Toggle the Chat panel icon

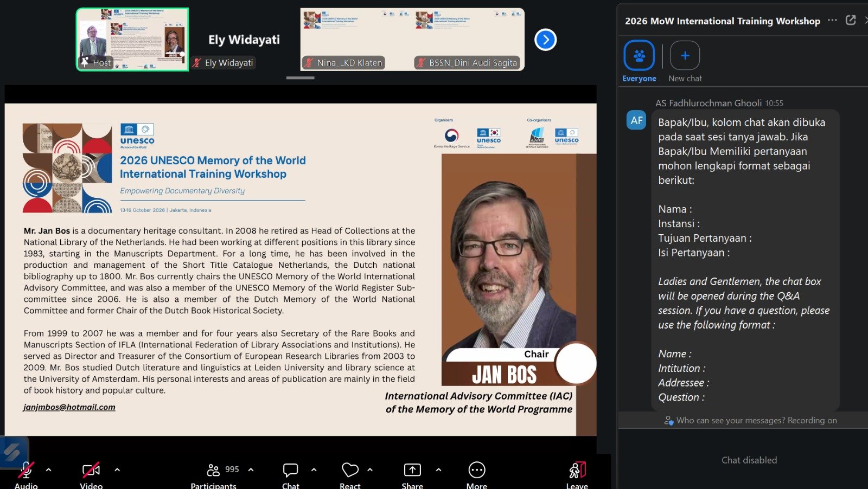pos(290,469)
